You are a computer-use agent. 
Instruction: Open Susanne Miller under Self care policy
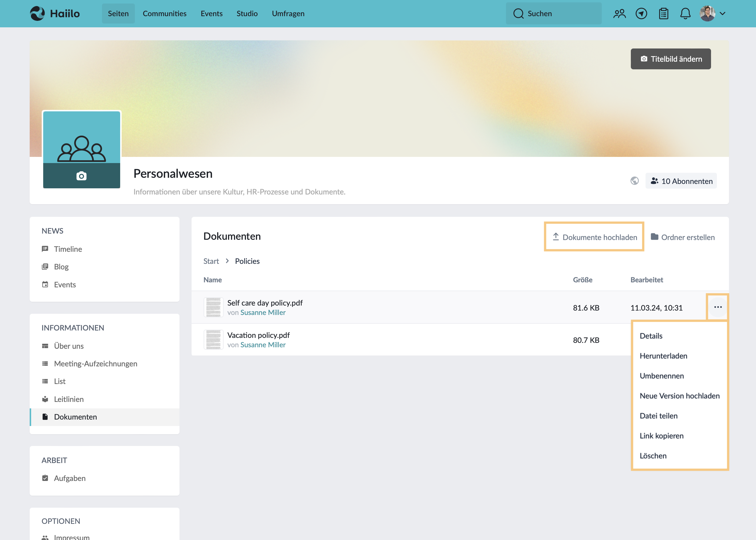[263, 313]
